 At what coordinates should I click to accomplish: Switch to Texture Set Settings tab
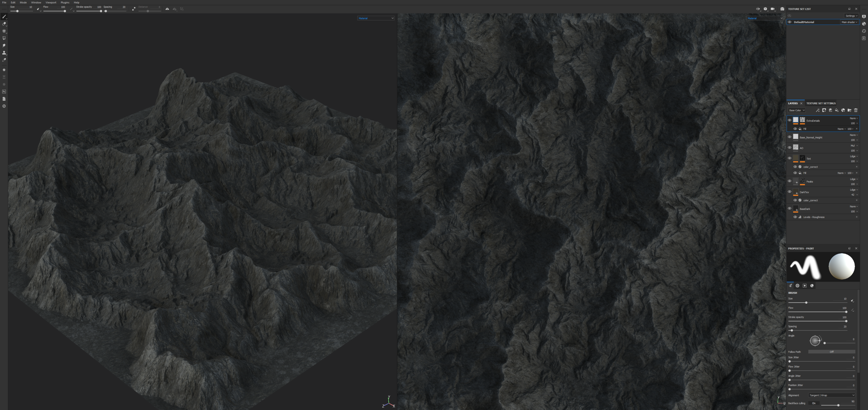(821, 104)
